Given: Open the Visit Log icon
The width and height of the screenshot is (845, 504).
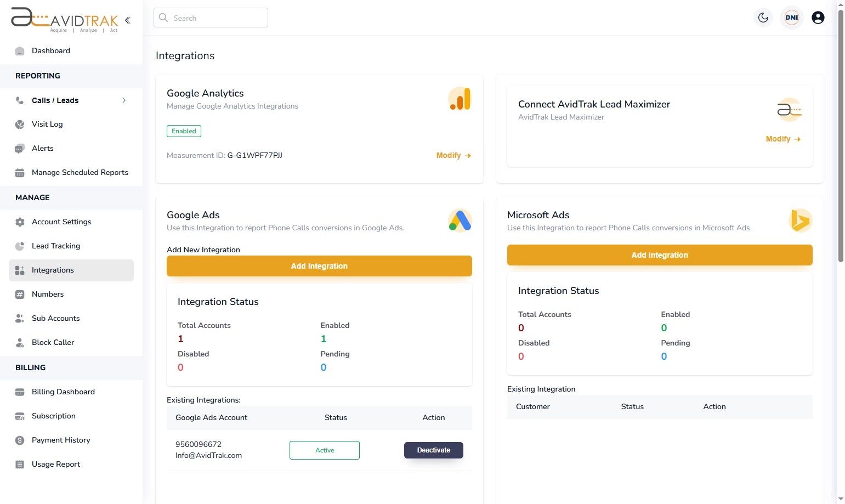Looking at the screenshot, I should 20,124.
